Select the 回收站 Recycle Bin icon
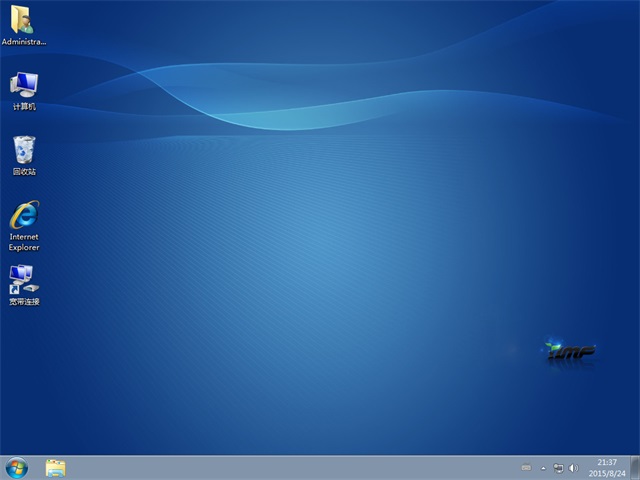640x480 pixels. (24, 150)
